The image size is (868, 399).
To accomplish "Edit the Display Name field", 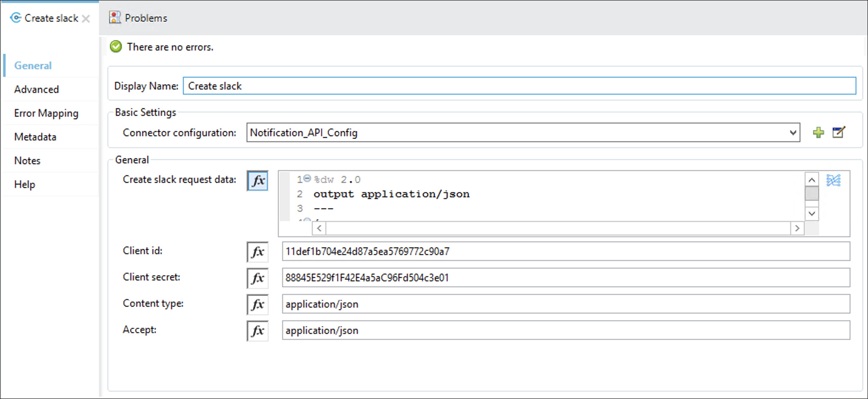I will click(519, 86).
